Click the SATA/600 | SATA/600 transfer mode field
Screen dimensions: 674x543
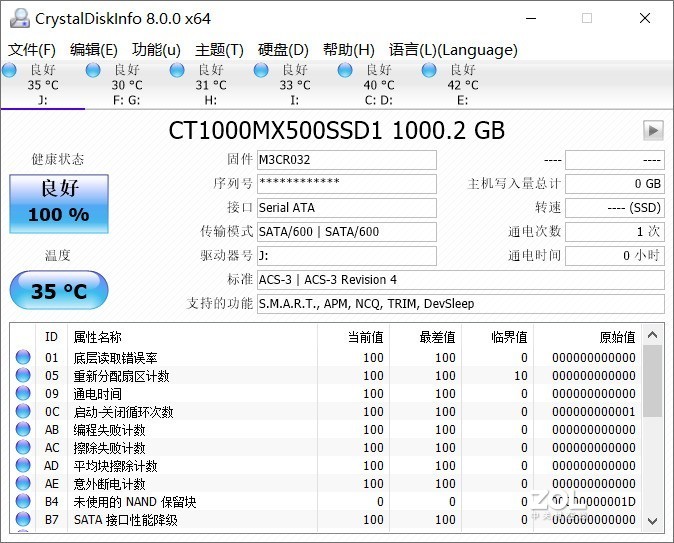pyautogui.click(x=347, y=232)
